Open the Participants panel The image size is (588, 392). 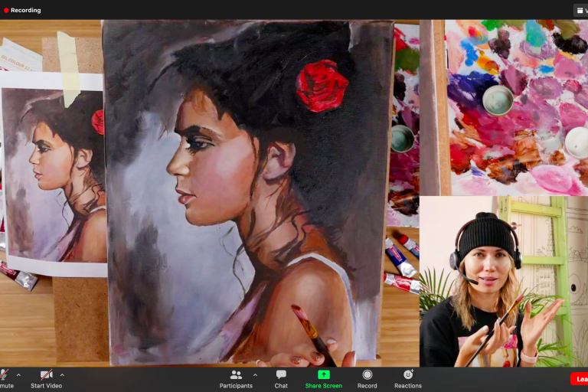(236, 379)
